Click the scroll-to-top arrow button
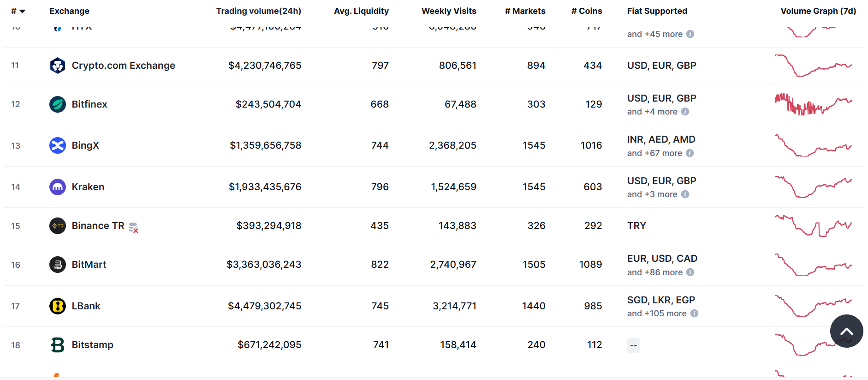Screen dimensions: 868x380 coord(846,331)
